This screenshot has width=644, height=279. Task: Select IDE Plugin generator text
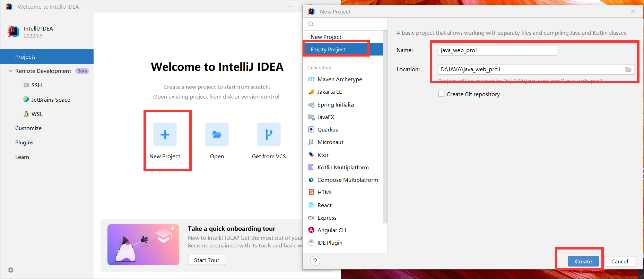coord(330,243)
